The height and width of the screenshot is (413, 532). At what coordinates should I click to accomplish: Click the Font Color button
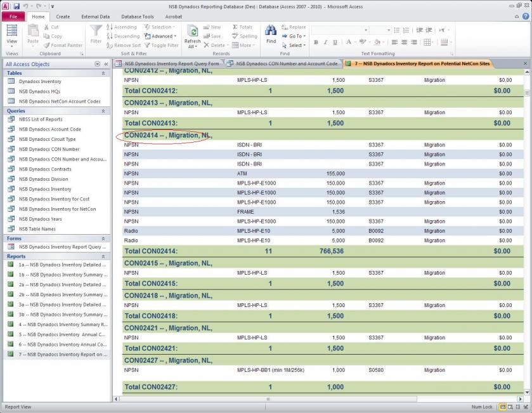(349, 42)
